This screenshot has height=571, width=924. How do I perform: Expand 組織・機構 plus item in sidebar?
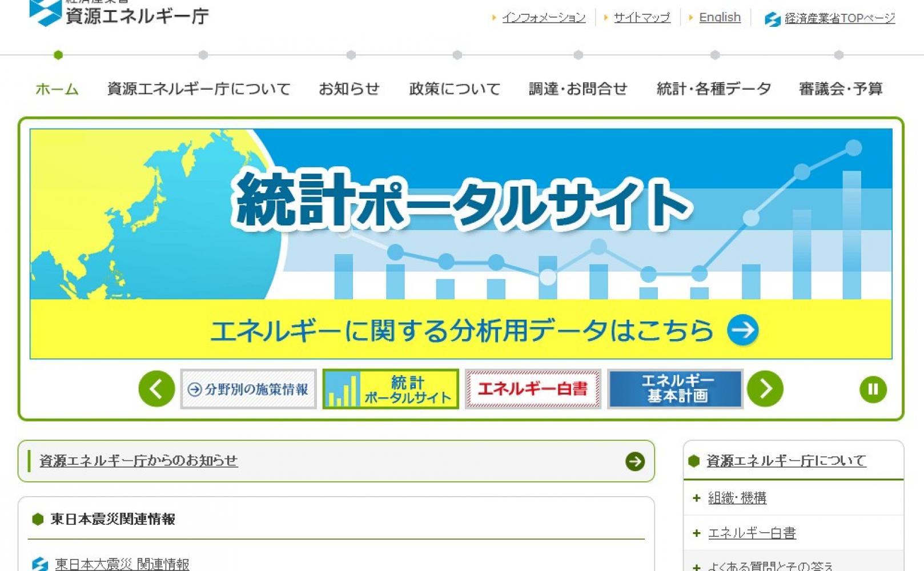click(696, 498)
